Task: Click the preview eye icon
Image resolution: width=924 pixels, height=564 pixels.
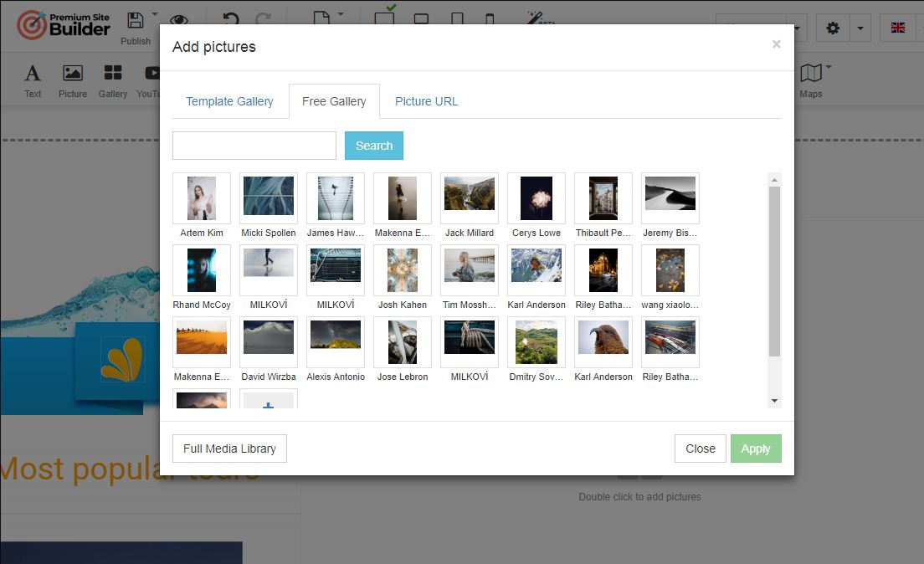Action: coord(179,19)
